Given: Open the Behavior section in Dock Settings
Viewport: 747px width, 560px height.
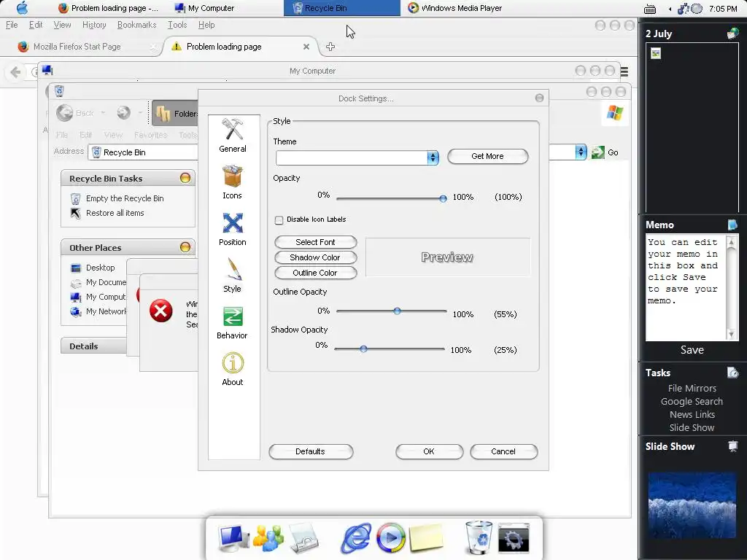Looking at the screenshot, I should [x=233, y=322].
